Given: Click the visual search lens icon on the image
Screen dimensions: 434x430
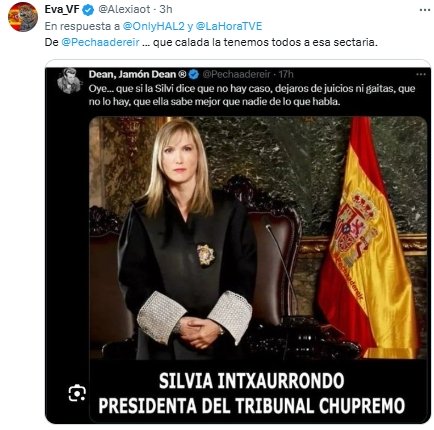Looking at the screenshot, I should (77, 393).
